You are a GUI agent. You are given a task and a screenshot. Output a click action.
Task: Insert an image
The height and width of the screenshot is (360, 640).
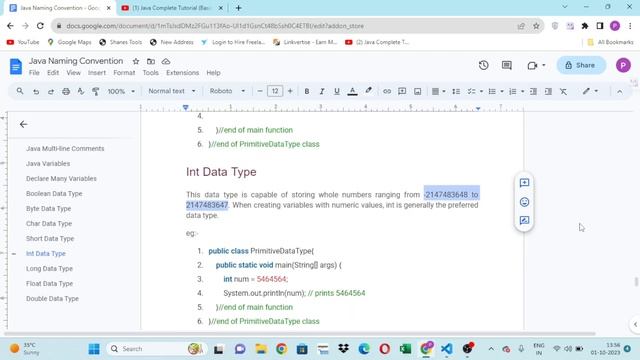click(417, 91)
